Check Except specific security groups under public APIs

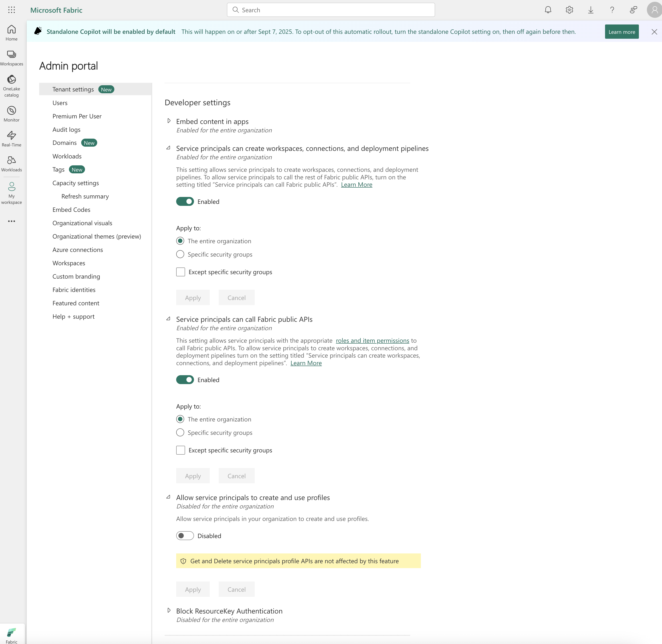pos(181,450)
